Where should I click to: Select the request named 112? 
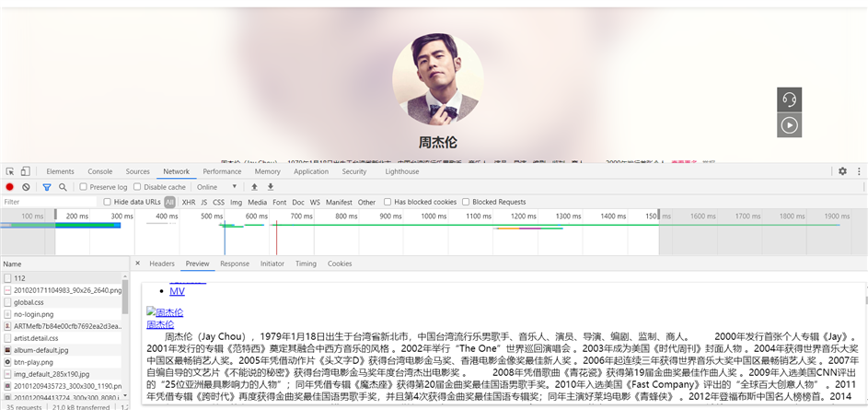61,278
